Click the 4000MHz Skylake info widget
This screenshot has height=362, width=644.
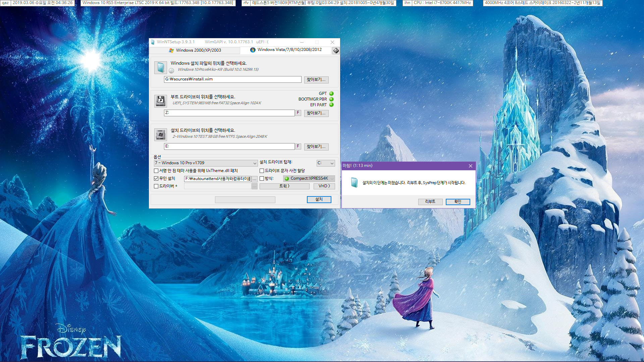pyautogui.click(x=543, y=3)
